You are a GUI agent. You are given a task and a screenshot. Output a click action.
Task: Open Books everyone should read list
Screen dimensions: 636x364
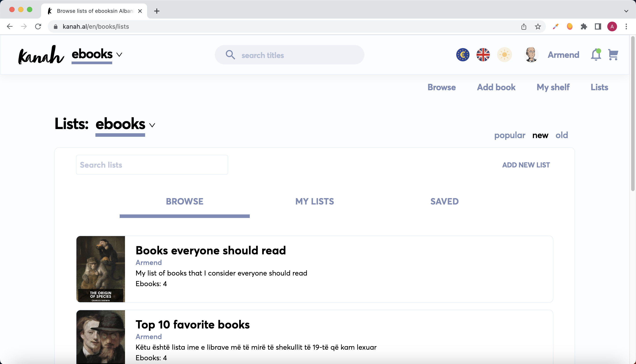210,250
